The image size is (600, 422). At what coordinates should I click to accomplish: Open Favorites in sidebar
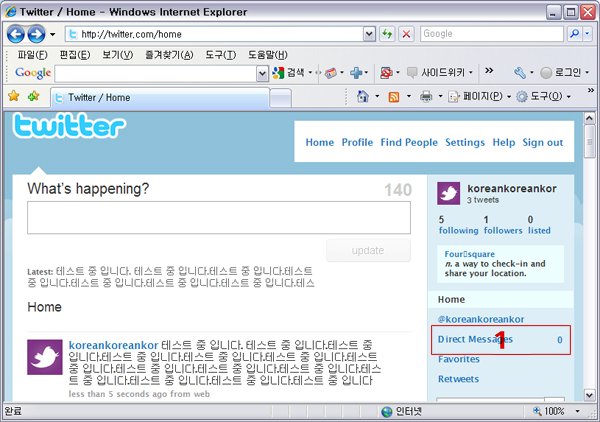pyautogui.click(x=459, y=359)
